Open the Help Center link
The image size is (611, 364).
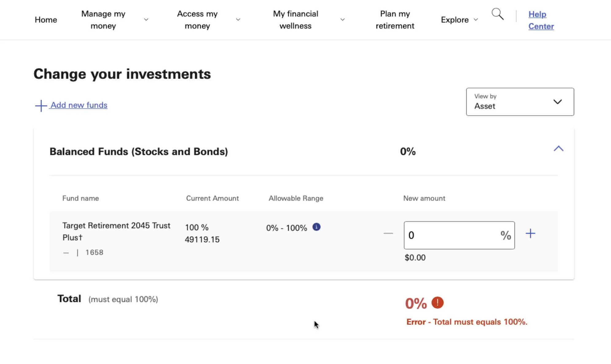point(541,20)
